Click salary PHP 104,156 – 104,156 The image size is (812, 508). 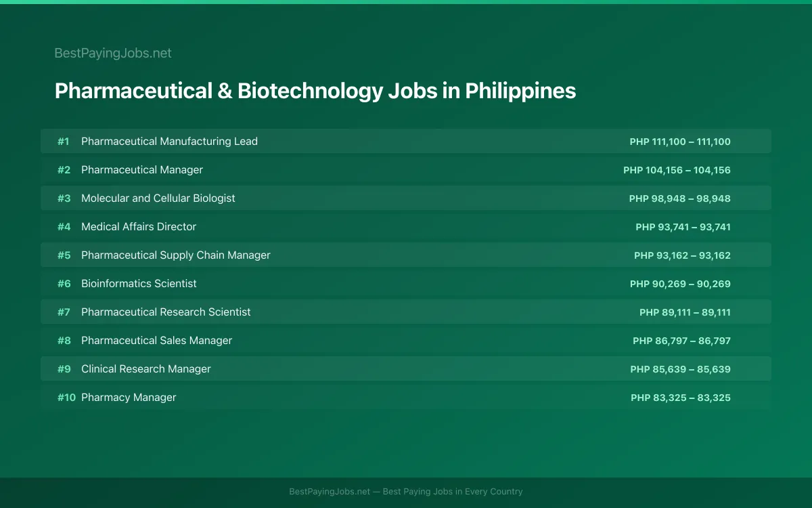[677, 170]
